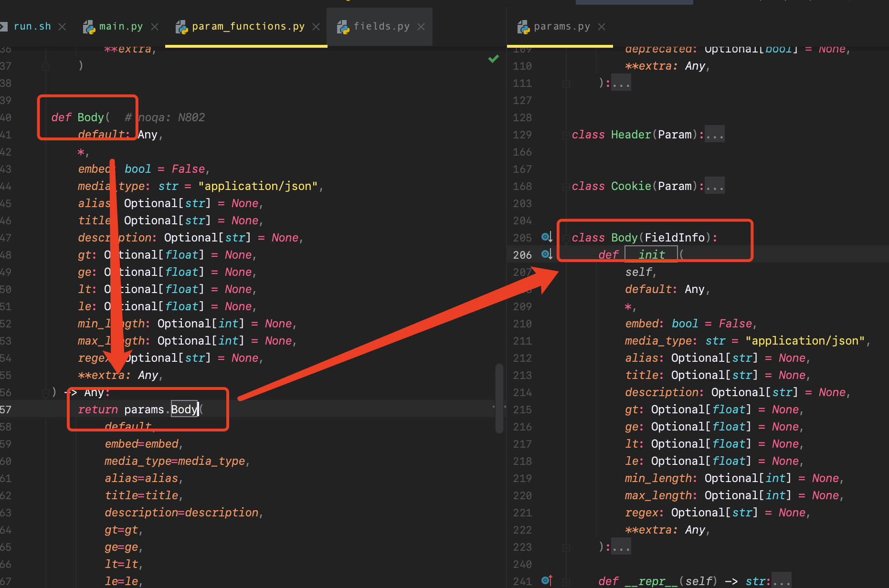Close the params.py tab
This screenshot has height=588, width=889.
click(x=602, y=27)
